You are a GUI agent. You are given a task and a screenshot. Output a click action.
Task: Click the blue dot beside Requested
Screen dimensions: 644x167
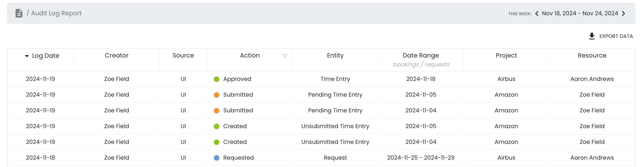coord(217,158)
